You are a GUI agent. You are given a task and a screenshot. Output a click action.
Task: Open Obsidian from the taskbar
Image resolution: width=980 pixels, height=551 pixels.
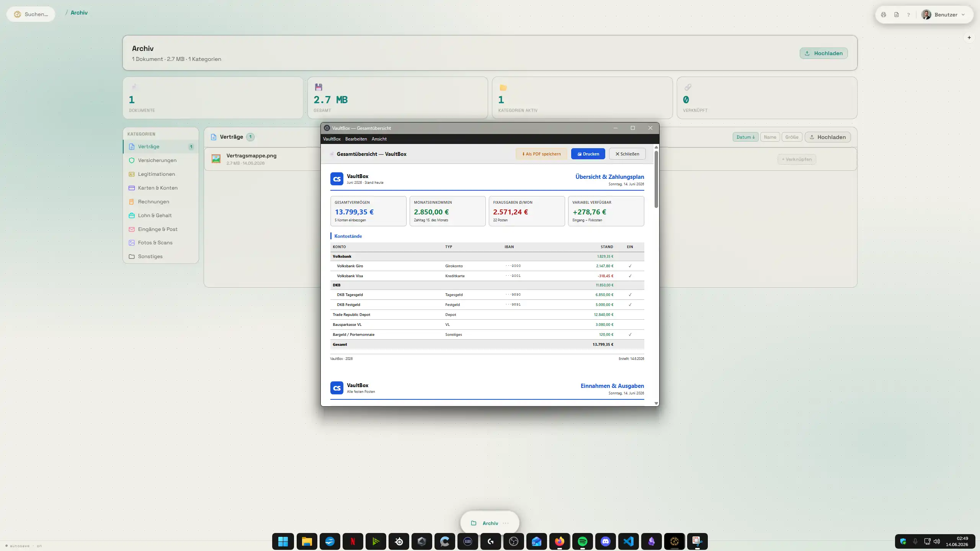click(652, 541)
